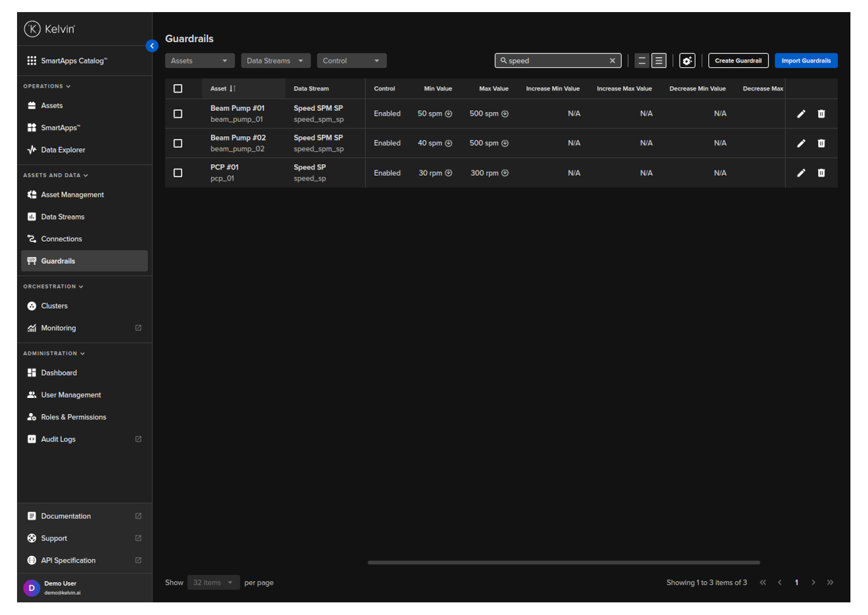868x615 pixels.
Task: Delete the Beam Pump #02 guardrail
Action: pyautogui.click(x=821, y=143)
